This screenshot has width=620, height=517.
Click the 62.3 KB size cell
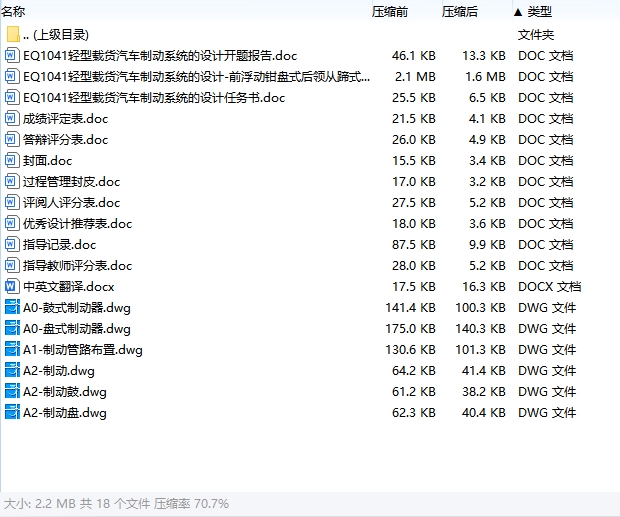point(414,413)
